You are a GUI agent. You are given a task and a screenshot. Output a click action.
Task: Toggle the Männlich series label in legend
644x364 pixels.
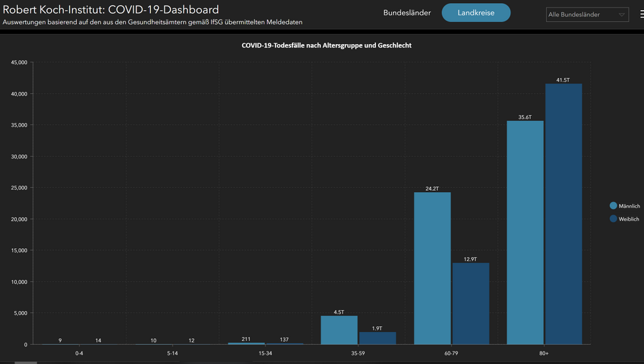tap(629, 206)
